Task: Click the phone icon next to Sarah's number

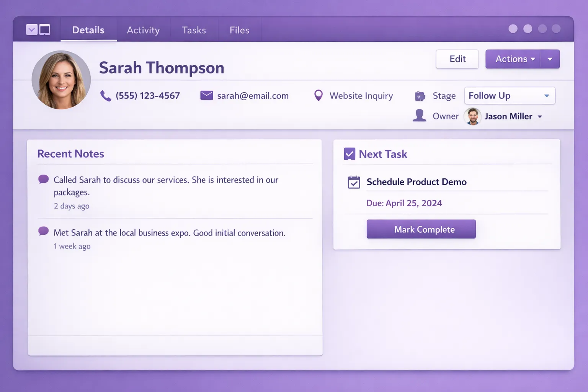Action: coord(105,95)
